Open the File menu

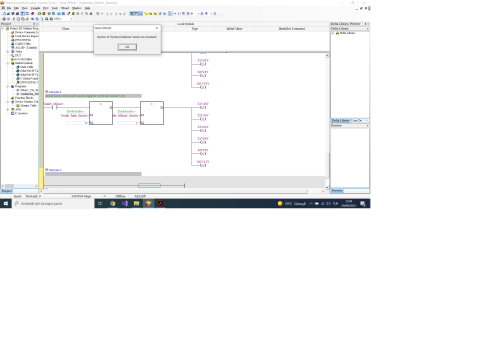[x=9, y=8]
